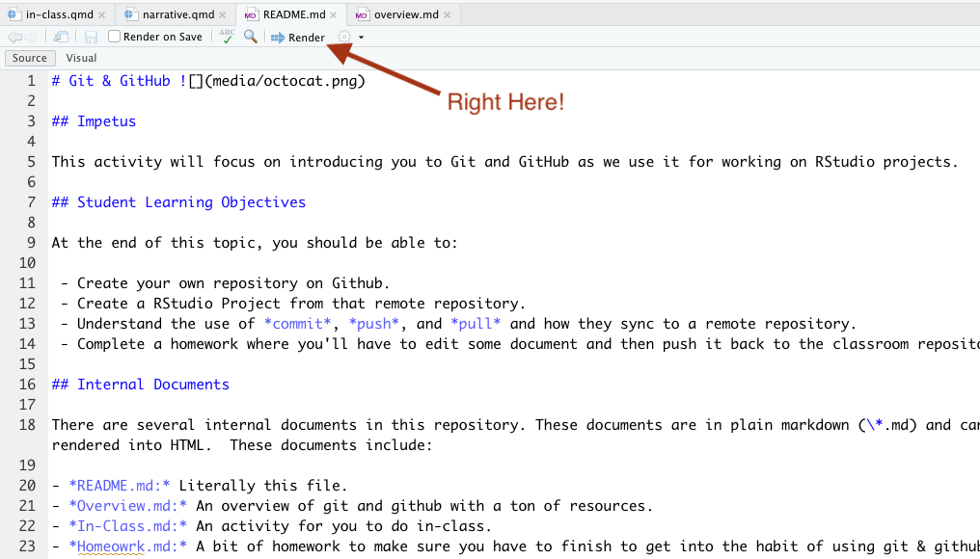Click the go back arrow icon
This screenshot has width=980, height=559.
pos(15,38)
